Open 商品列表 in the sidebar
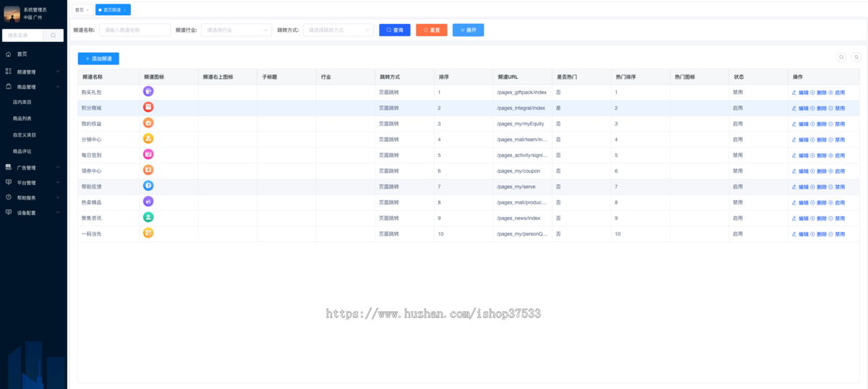The width and height of the screenshot is (868, 389). pyautogui.click(x=22, y=119)
